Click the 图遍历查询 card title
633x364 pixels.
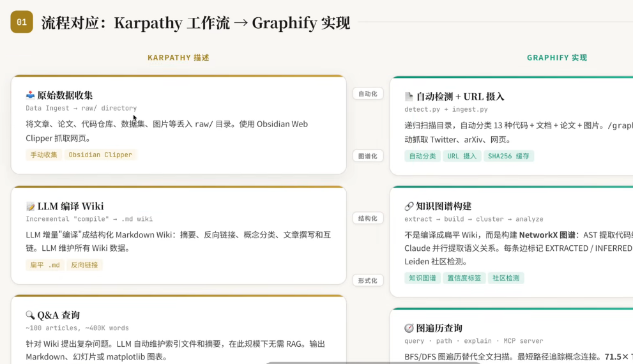[x=439, y=328]
